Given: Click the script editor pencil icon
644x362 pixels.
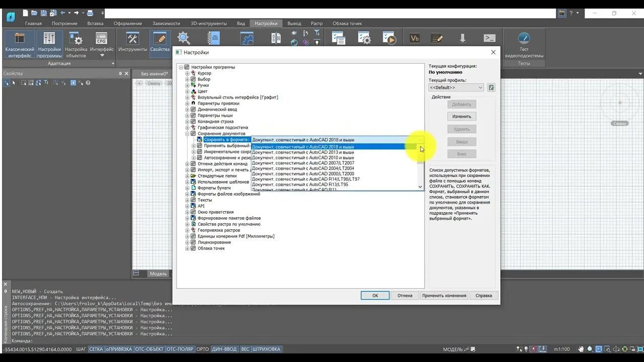Looking at the screenshot, I should pos(437,39).
